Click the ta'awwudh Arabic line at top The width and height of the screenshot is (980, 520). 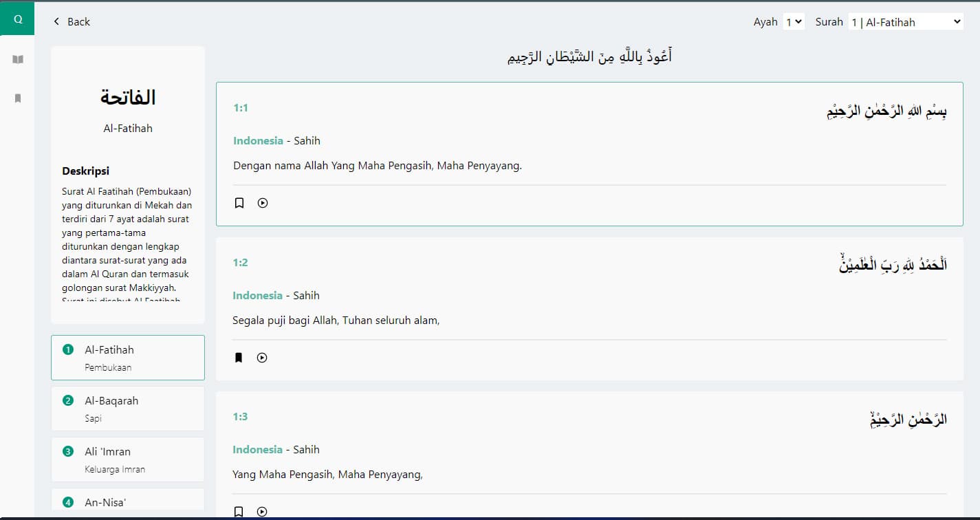pyautogui.click(x=589, y=56)
